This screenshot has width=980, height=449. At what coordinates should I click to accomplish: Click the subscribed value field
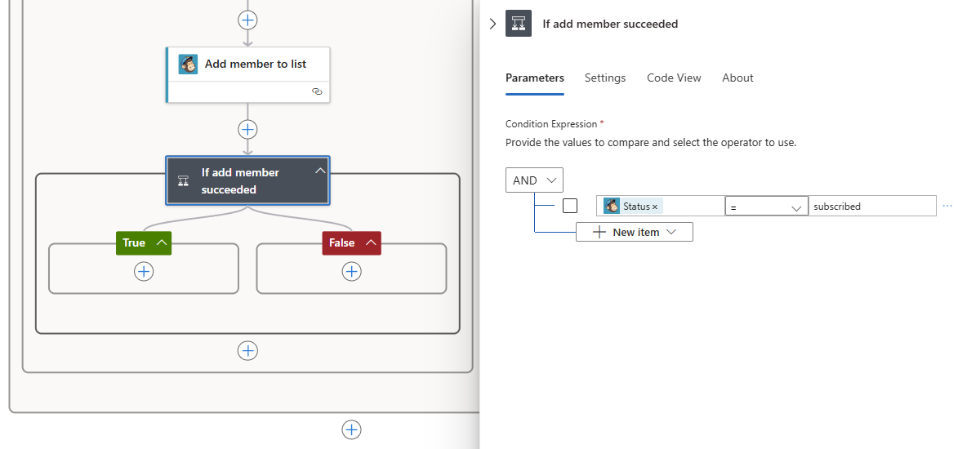point(872,207)
